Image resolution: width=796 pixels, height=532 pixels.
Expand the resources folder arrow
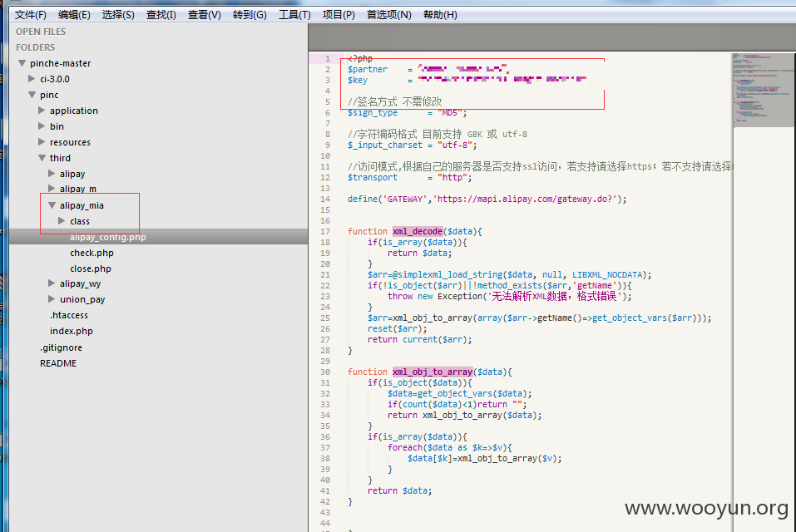tap(42, 141)
